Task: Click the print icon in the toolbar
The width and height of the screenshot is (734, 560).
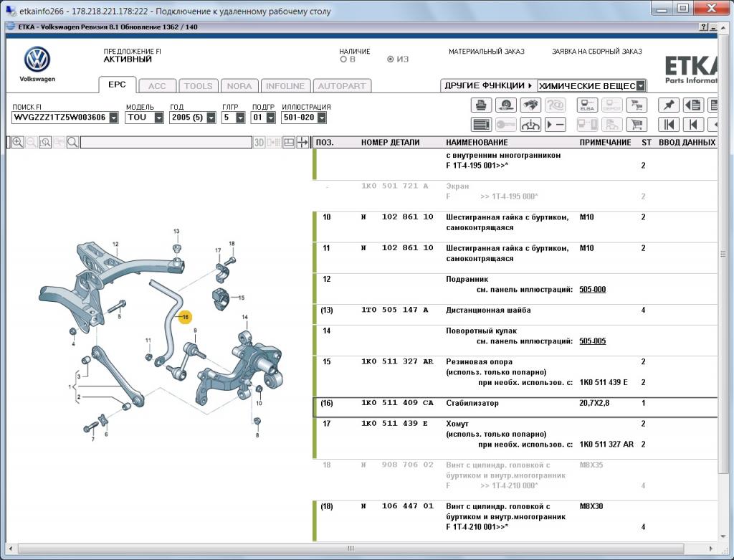Action: [481, 105]
